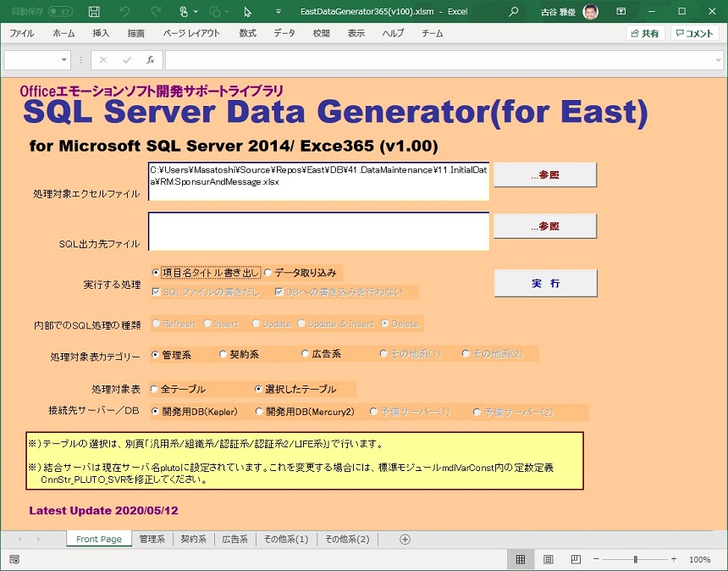Viewport: 728px width, 571px height.
Task: Open the ファイル menu tab
Action: pos(21,33)
